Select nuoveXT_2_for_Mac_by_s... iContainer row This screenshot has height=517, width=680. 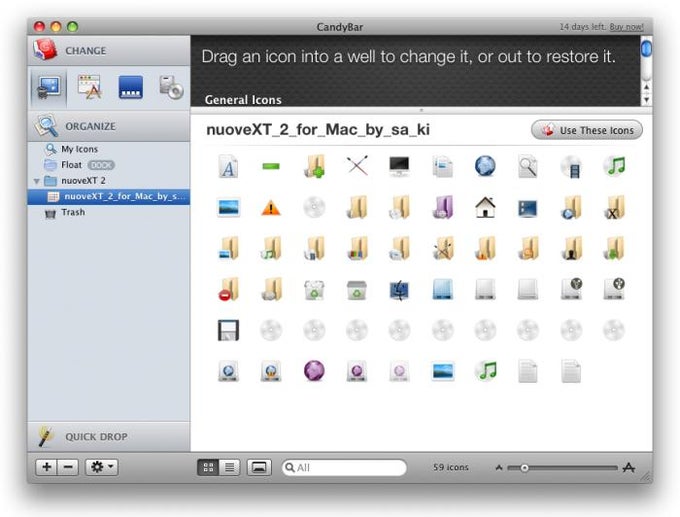109,196
